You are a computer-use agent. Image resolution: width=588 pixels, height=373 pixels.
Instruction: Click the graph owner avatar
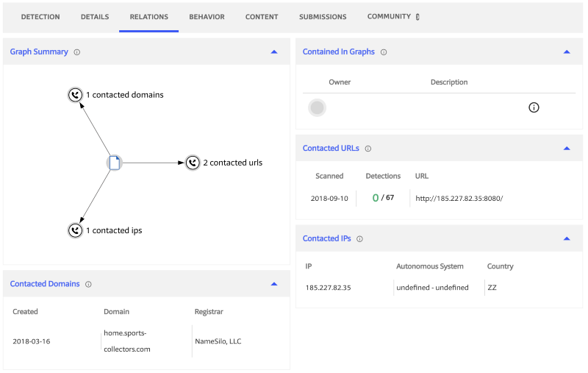318,108
